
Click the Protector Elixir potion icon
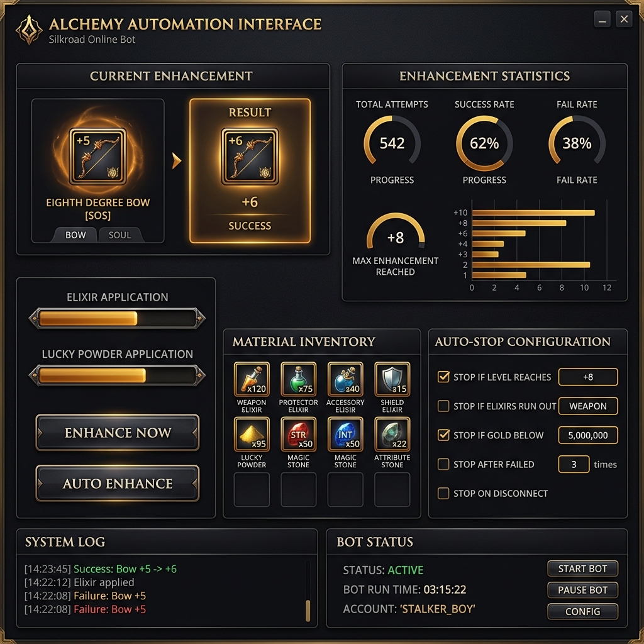pos(298,379)
